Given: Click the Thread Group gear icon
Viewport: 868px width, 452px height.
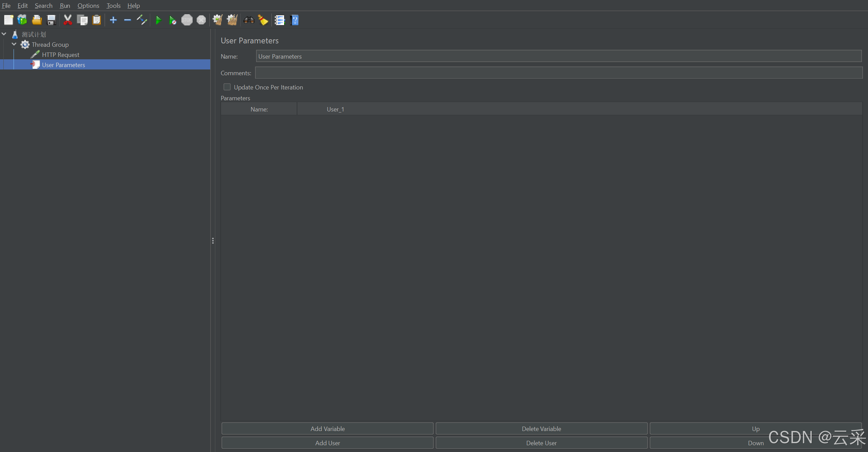Looking at the screenshot, I should (x=25, y=44).
